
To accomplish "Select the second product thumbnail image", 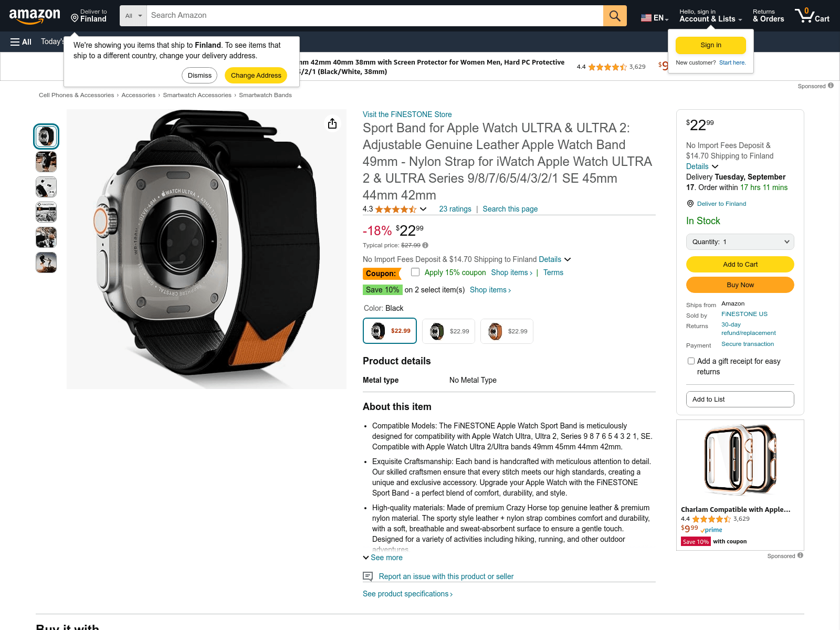I will click(x=46, y=162).
